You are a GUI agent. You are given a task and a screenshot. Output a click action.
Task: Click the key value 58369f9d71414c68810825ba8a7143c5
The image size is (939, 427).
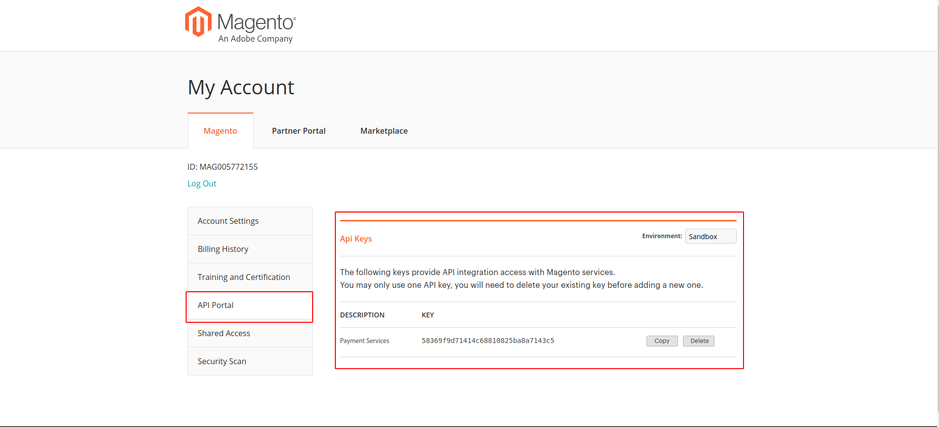point(487,341)
